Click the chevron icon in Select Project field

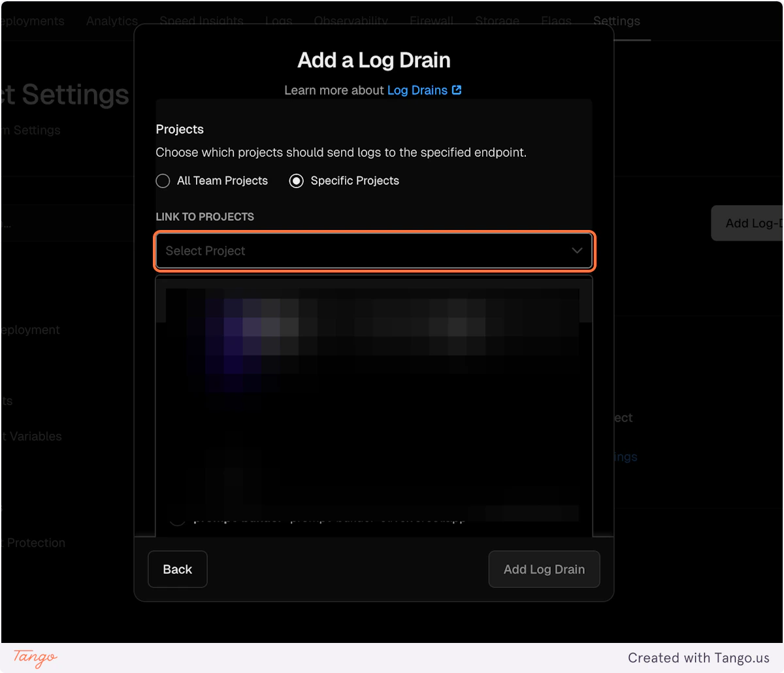pyautogui.click(x=577, y=251)
